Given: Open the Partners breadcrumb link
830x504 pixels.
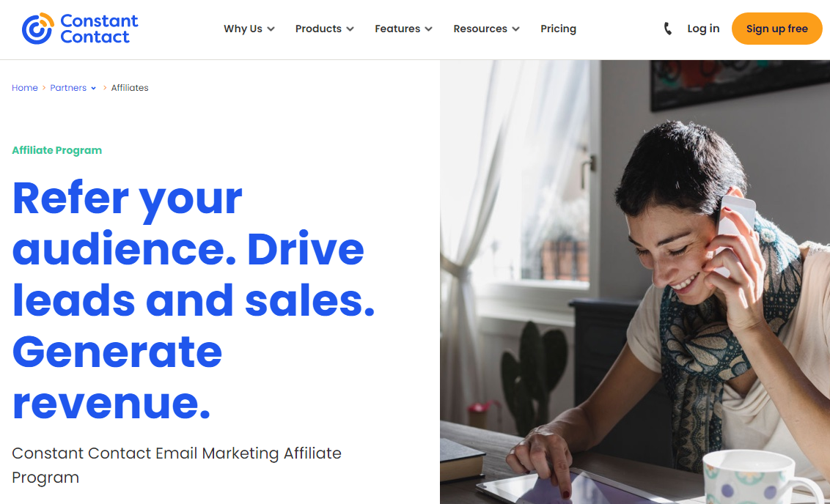Looking at the screenshot, I should 68,88.
